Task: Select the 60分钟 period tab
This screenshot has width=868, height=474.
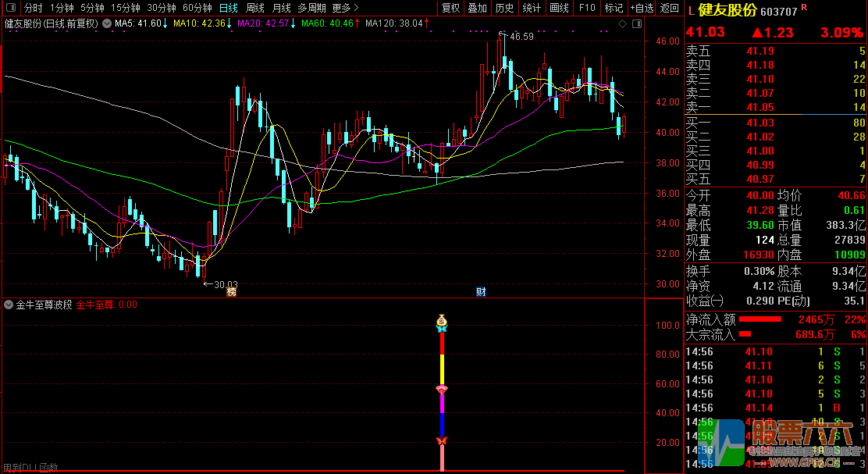Action: 197,8
